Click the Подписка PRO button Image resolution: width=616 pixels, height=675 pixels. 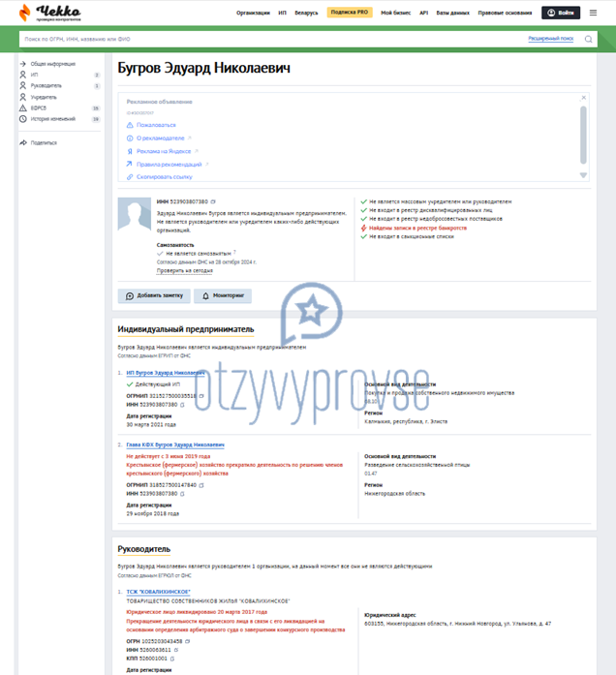[350, 12]
